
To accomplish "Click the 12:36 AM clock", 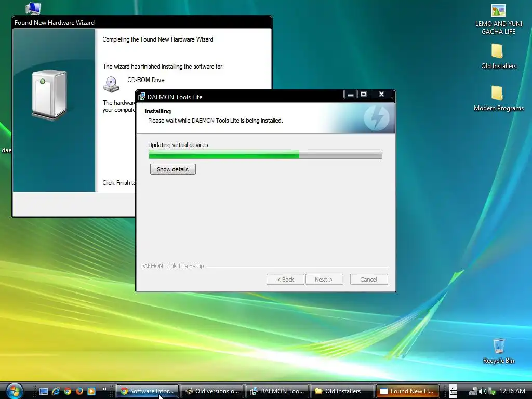I will point(512,391).
